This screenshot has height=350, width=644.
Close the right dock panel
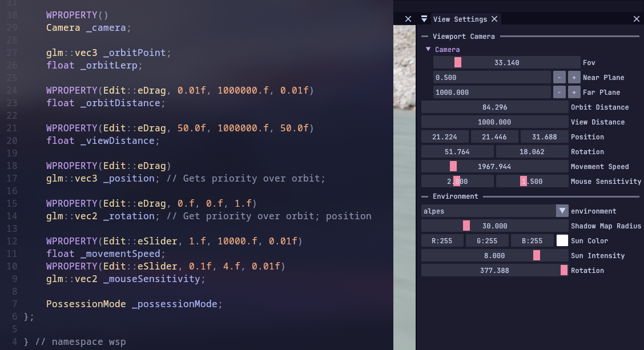637,19
